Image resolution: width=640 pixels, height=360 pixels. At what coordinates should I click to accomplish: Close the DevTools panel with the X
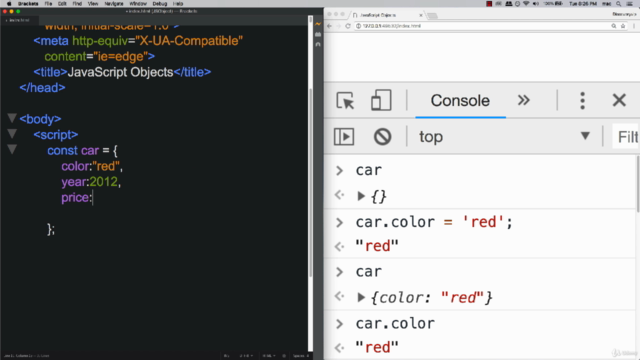(x=619, y=100)
